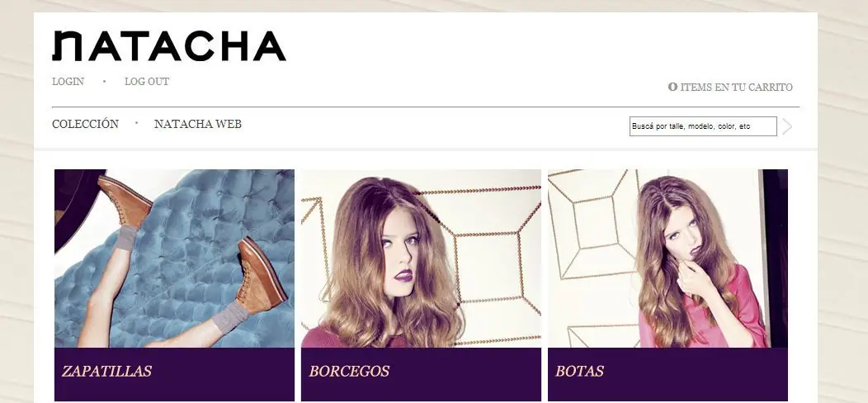Click the search arrow next to search box

[x=787, y=126]
